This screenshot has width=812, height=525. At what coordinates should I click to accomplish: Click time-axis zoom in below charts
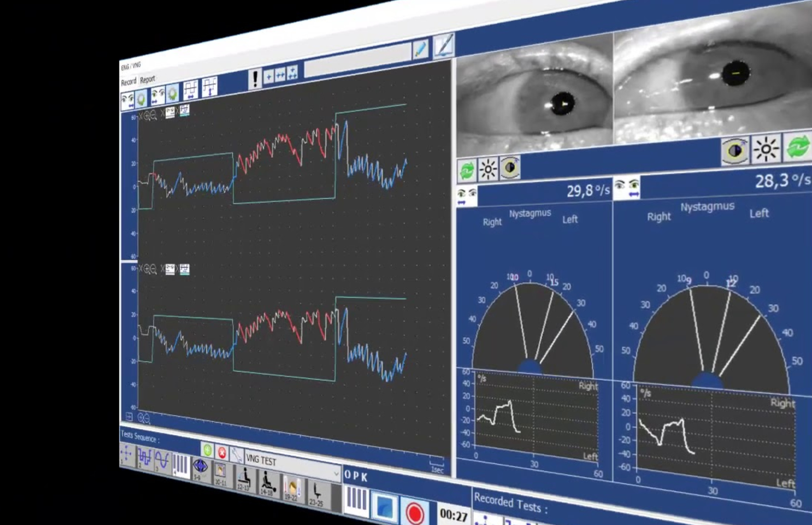[141, 418]
